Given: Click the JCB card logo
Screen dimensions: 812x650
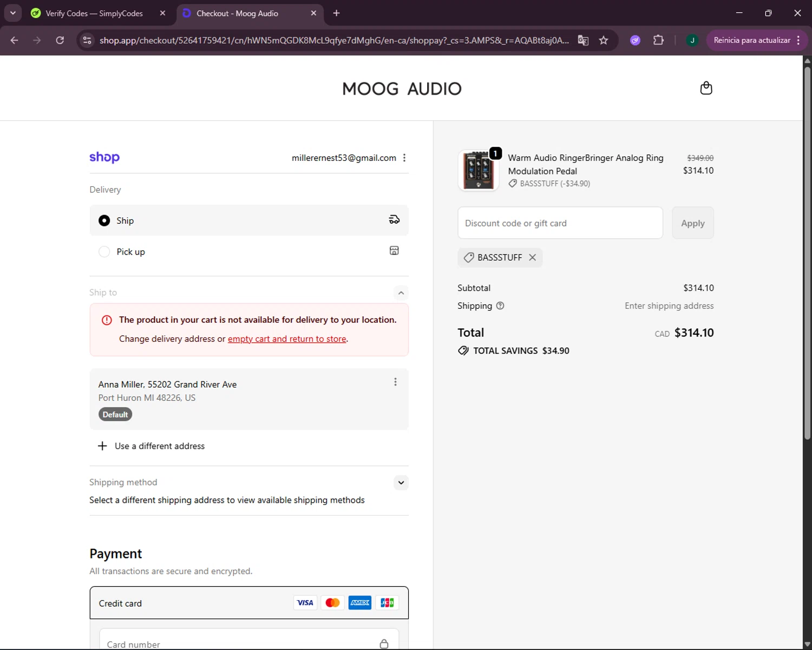Looking at the screenshot, I should 387,602.
